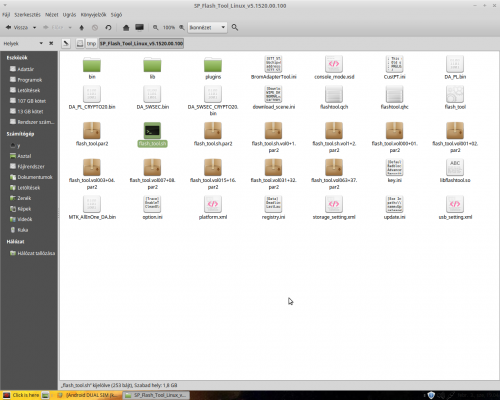Viewport: 500px width, 400px height.
Task: Open the Súgó menu
Action: pos(116,15)
